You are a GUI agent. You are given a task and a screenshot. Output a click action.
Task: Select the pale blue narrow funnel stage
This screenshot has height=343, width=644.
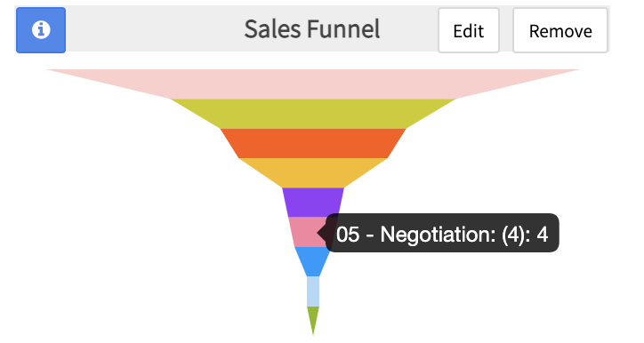click(313, 291)
